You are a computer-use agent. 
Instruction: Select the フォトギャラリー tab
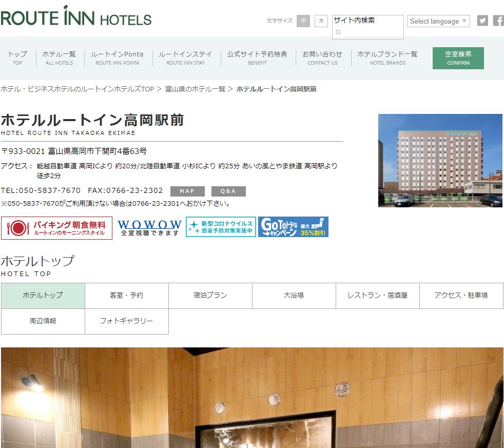pos(127,321)
